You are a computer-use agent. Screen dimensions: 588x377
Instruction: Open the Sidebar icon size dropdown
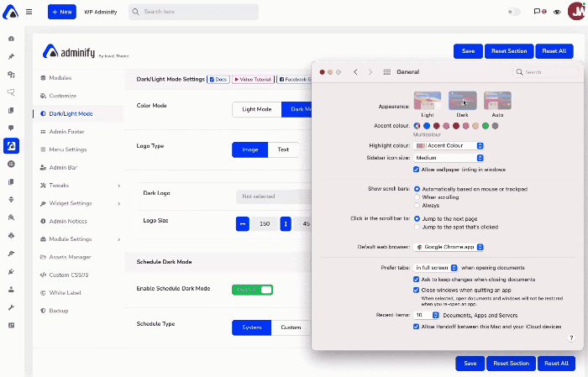coord(449,157)
